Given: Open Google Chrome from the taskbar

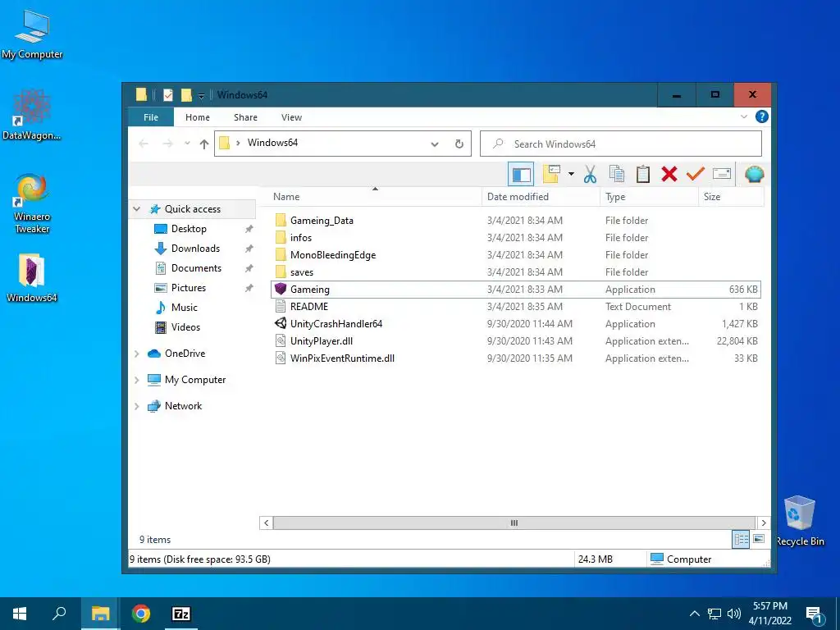Looking at the screenshot, I should (141, 614).
